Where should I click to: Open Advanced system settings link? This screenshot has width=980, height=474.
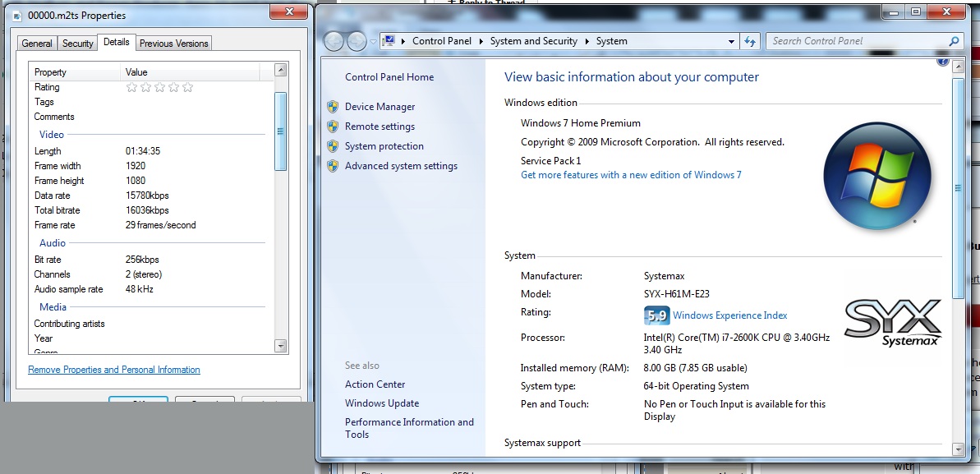tap(401, 166)
